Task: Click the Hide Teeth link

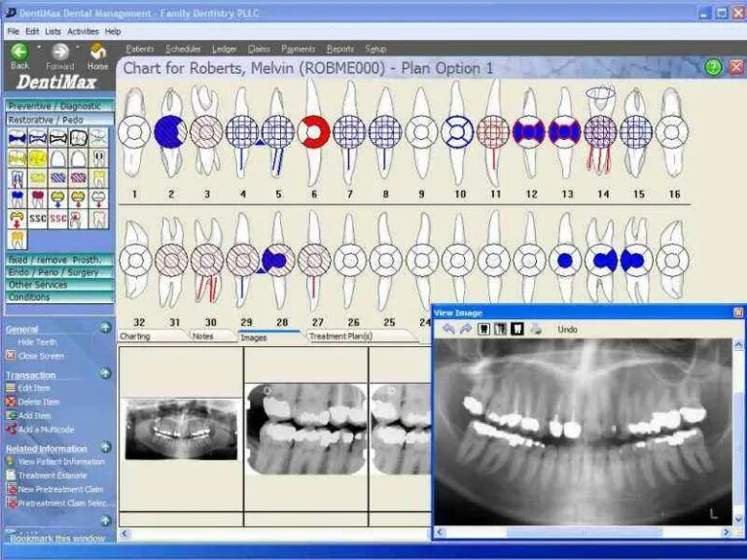Action: 37,342
